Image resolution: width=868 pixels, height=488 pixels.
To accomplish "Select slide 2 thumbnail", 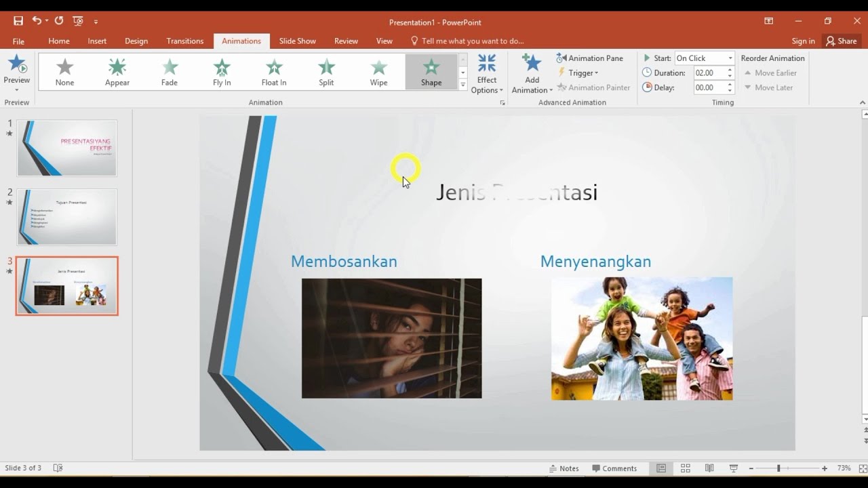I will (x=66, y=217).
